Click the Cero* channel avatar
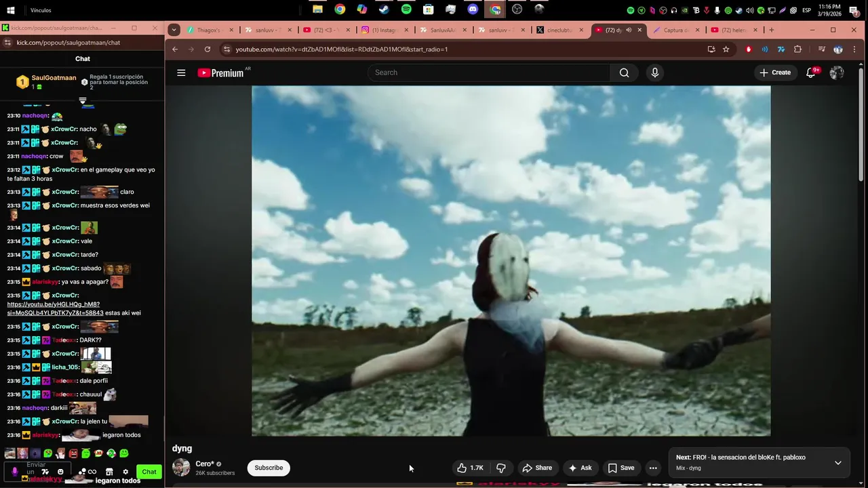The image size is (868, 488). pos(181,468)
